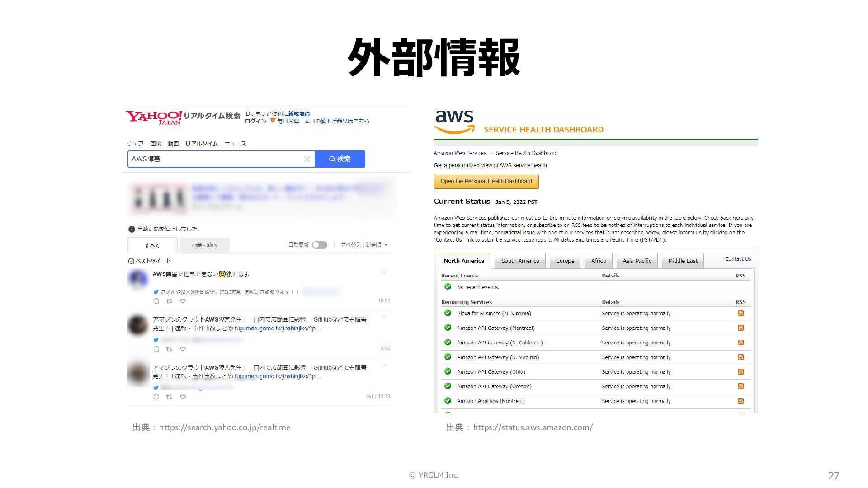The image size is (868, 488).
Task: Click the Amazon API Gateway (Ohio) row text
Action: pyautogui.click(x=491, y=372)
